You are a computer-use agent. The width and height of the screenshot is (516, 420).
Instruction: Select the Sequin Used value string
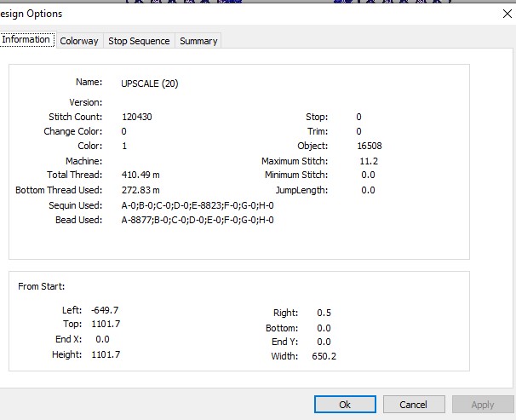pyautogui.click(x=198, y=205)
